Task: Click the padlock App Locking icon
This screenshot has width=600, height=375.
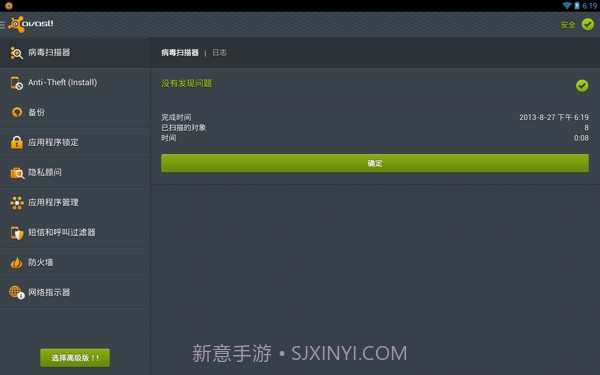Action: pos(16,142)
